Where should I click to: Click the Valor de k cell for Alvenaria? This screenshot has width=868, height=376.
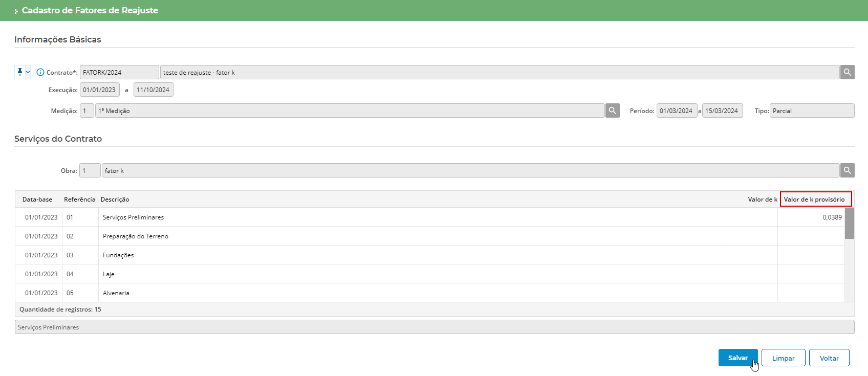(x=751, y=293)
